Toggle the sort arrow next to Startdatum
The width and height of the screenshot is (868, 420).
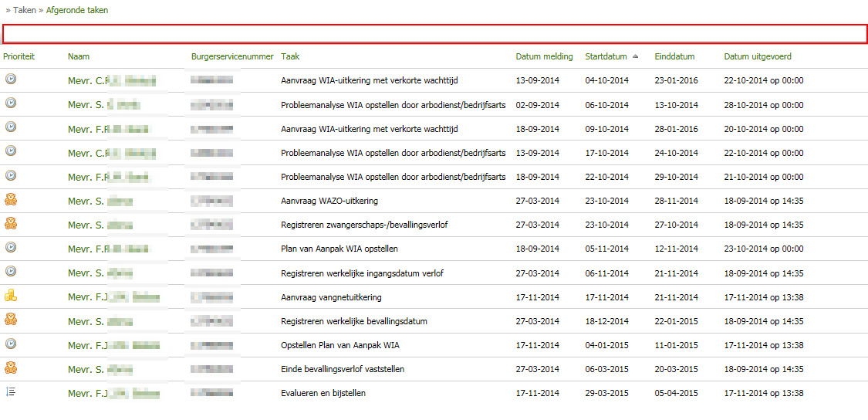click(x=635, y=56)
